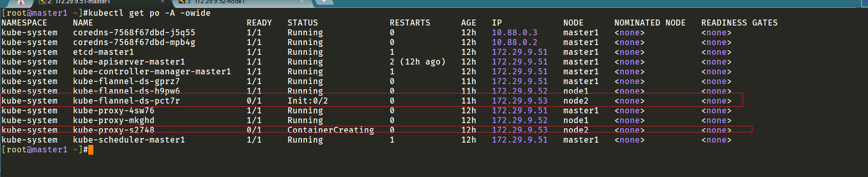Image resolution: width=868 pixels, height=177 pixels.
Task: Click the etcd-master1 pod name
Action: click(103, 52)
